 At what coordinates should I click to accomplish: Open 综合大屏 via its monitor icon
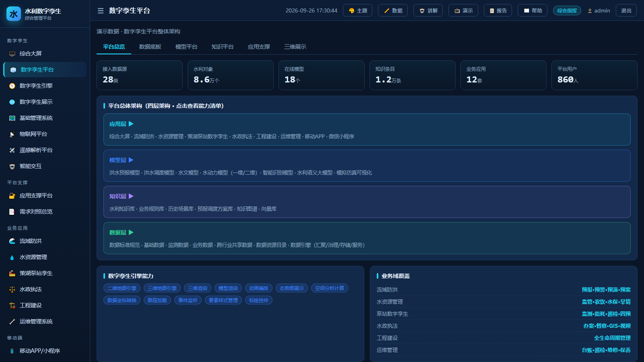coord(12,54)
